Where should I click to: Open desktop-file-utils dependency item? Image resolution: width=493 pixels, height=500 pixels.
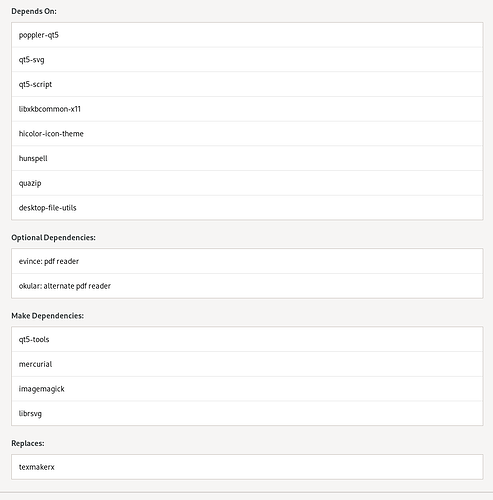[247, 208]
